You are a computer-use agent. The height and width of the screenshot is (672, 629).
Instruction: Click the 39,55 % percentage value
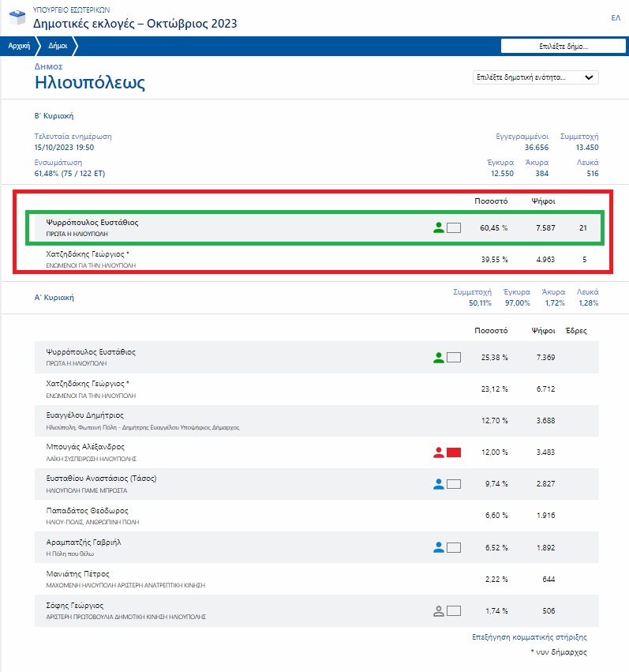(495, 260)
